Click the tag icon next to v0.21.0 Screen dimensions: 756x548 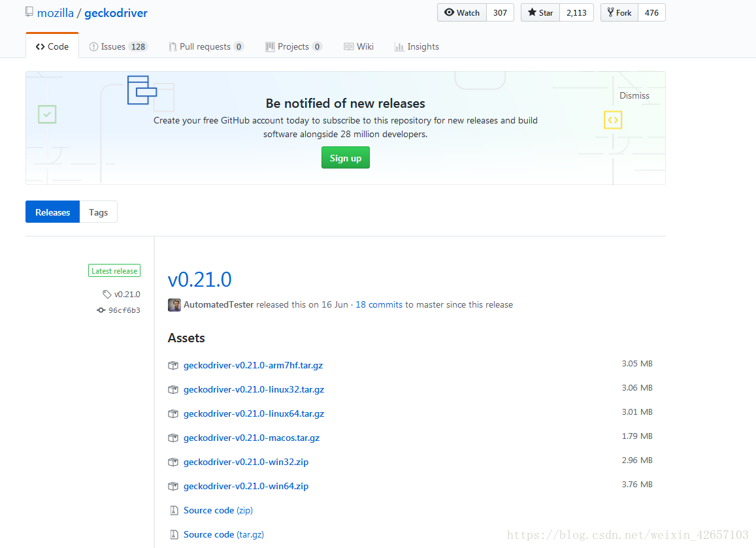coord(107,294)
